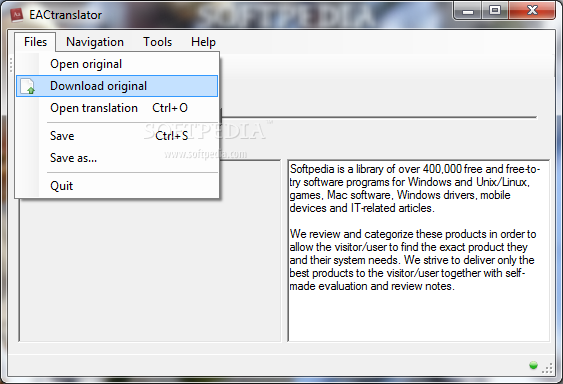This screenshot has width=563, height=384.
Task: Choose Quit from the Files menu
Action: click(x=117, y=186)
